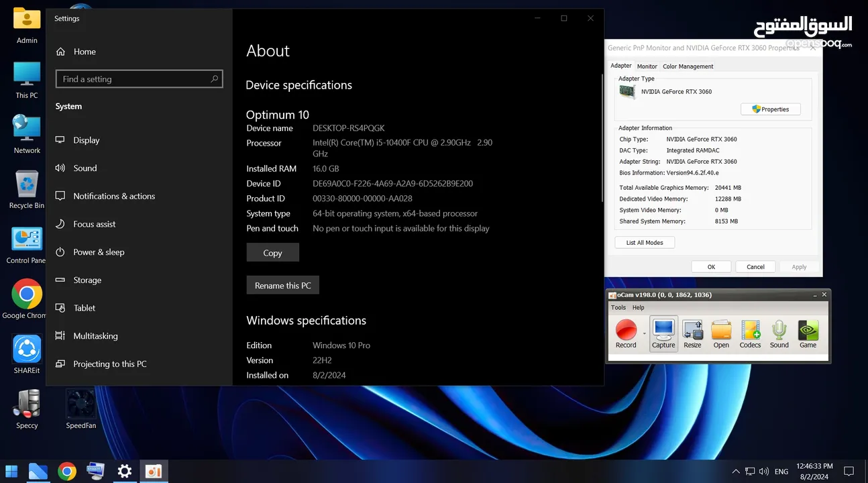Click the Settings gear in taskbar

[x=125, y=472]
